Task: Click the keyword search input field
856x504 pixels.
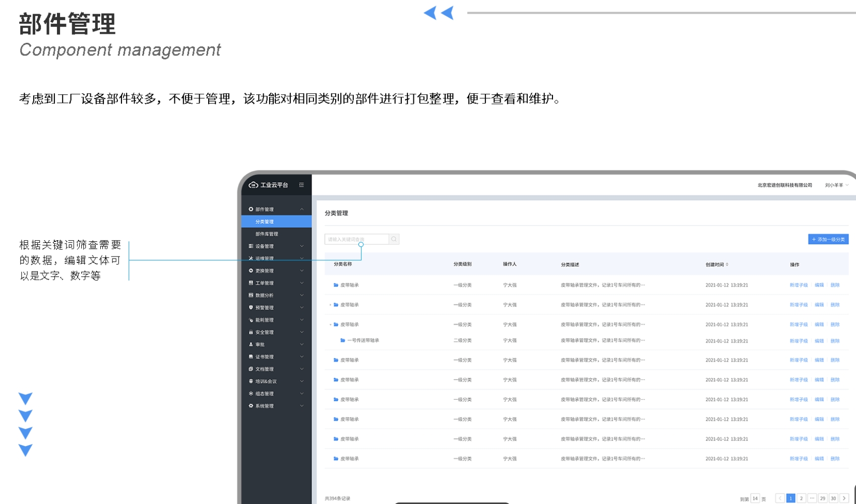Action: tap(357, 239)
